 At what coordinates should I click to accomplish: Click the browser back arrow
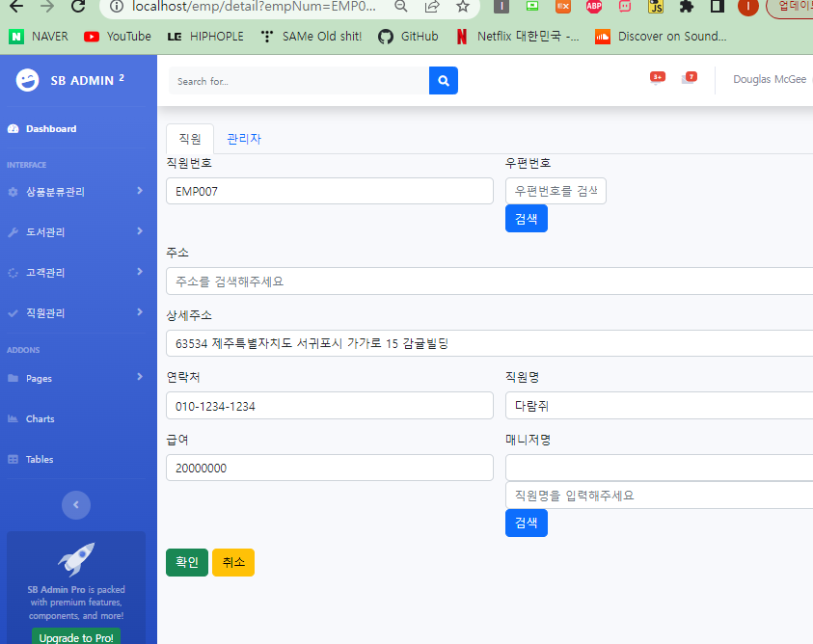tap(16, 6)
